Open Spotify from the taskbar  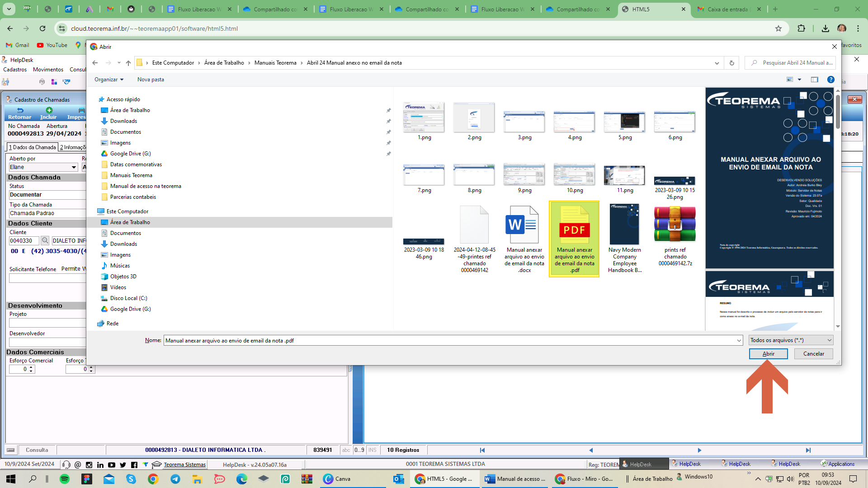click(65, 479)
